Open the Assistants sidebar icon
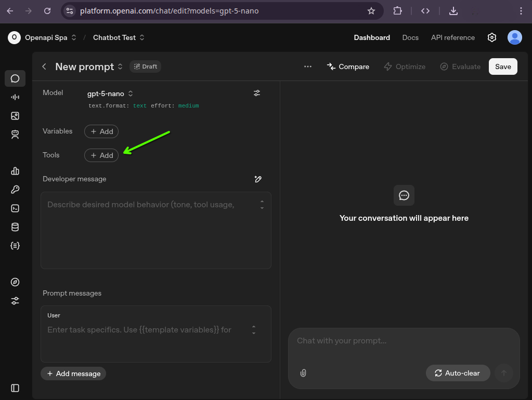This screenshot has height=400, width=532. coord(15,135)
